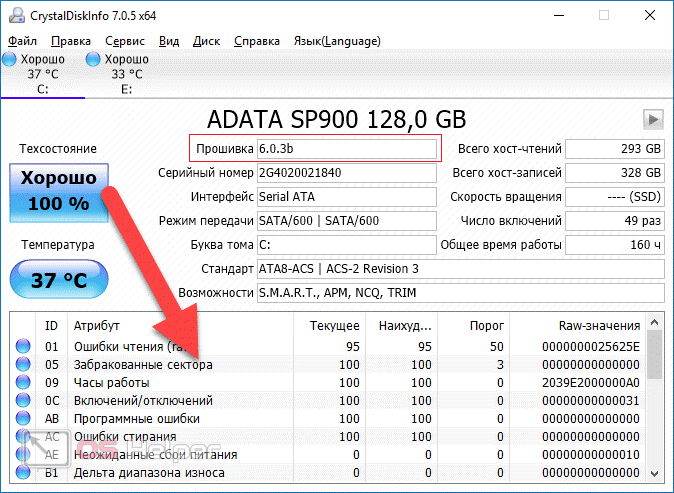Screen dimensions: 674x493
Task: Click status orb of attribute 0C
Action: pyautogui.click(x=23, y=400)
